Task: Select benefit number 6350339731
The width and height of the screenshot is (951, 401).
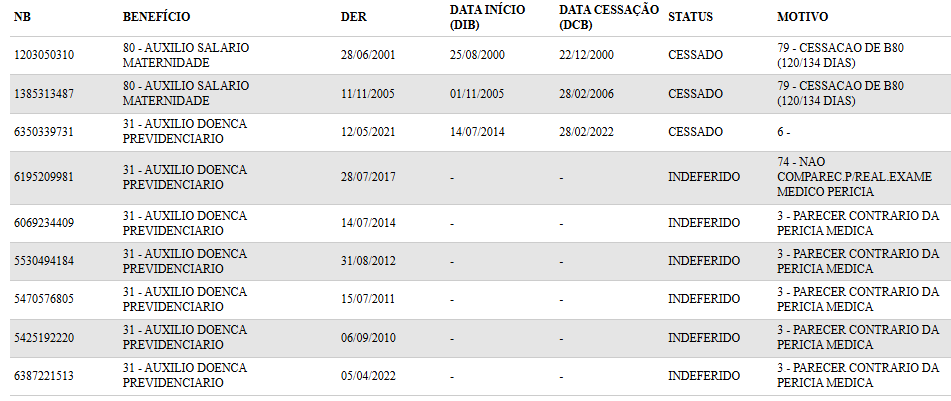Action: (x=44, y=132)
